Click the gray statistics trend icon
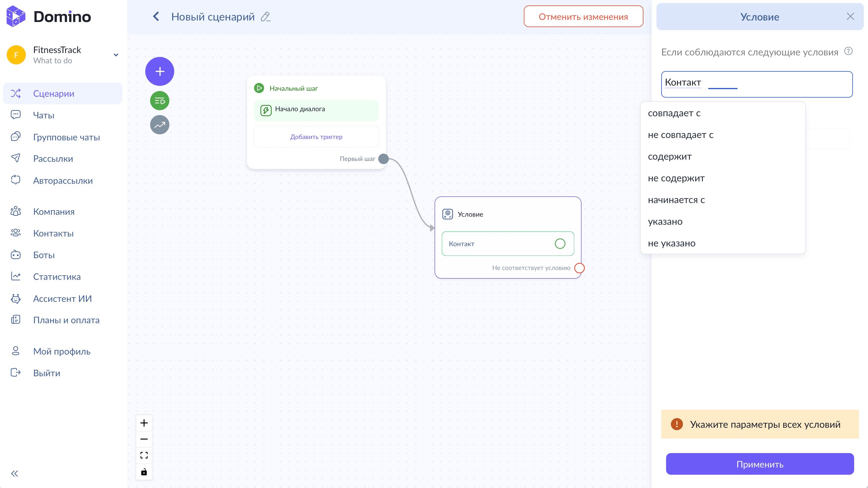868x488 pixels. coord(159,125)
